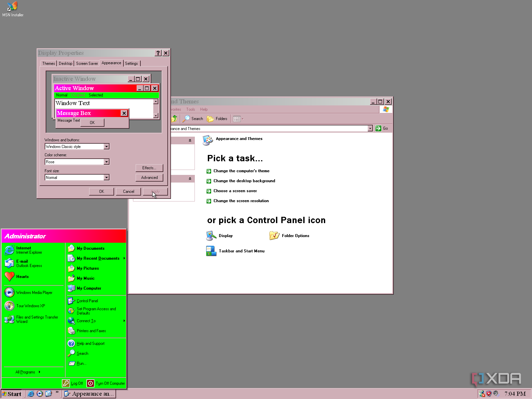Image resolution: width=532 pixels, height=399 pixels.
Task: Switch to the Themes tab
Action: point(49,64)
